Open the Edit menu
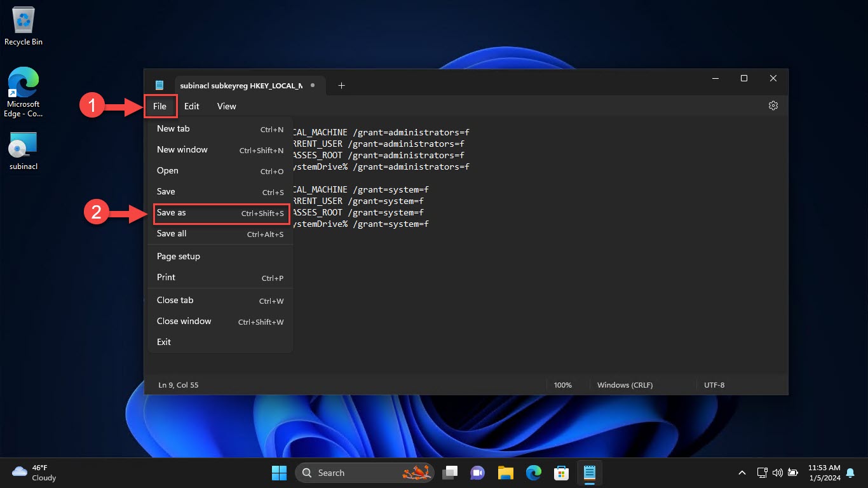The image size is (868, 488). (x=191, y=106)
